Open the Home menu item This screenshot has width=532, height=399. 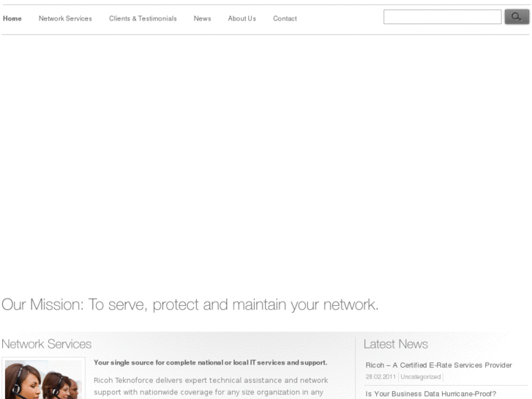[12, 19]
